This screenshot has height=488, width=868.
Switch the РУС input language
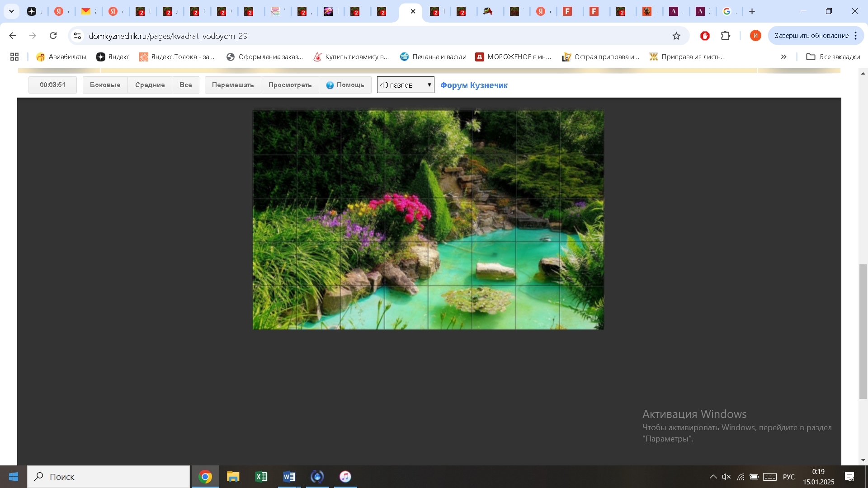789,477
